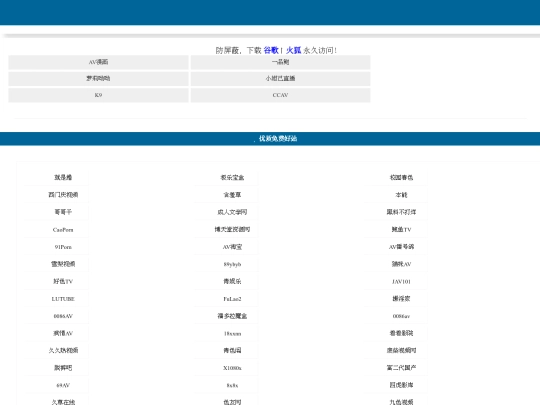Open the 18xxm list entry
Viewport: 540px width, 405px height.
click(232, 334)
